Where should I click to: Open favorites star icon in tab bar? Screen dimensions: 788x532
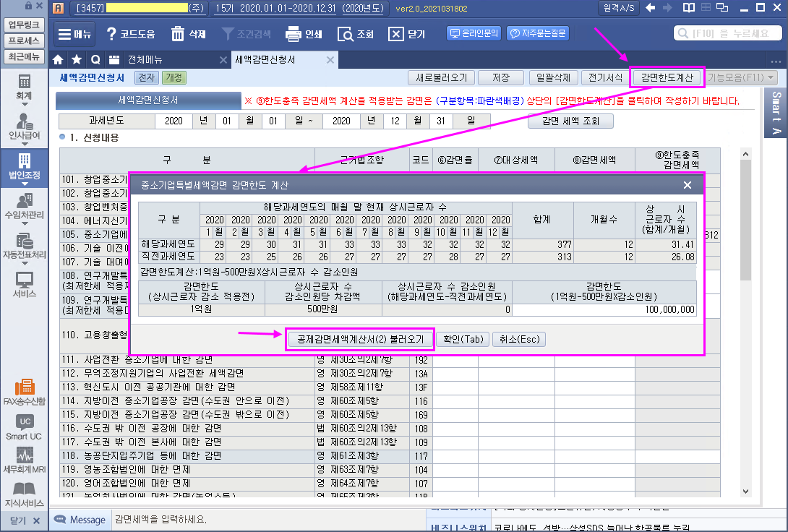click(x=77, y=60)
